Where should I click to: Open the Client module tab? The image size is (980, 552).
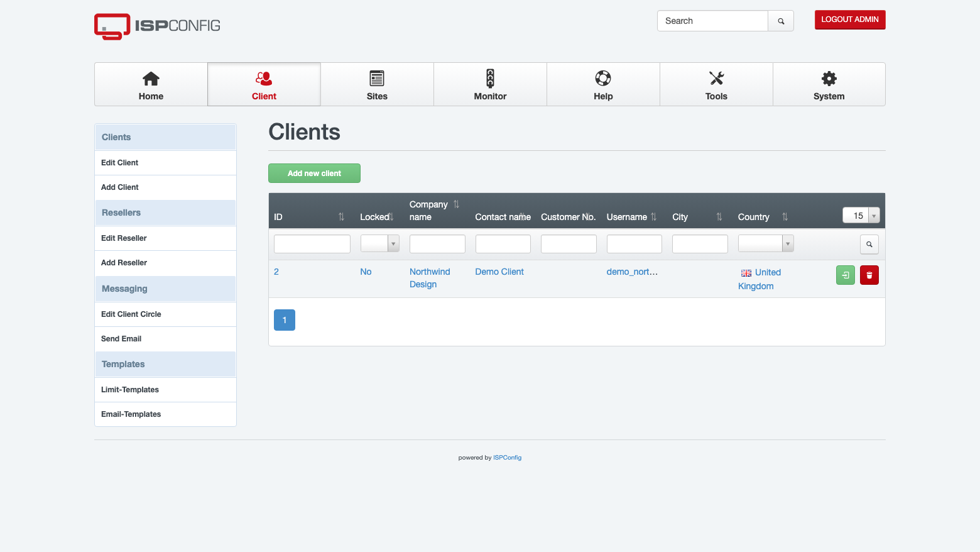point(264,84)
